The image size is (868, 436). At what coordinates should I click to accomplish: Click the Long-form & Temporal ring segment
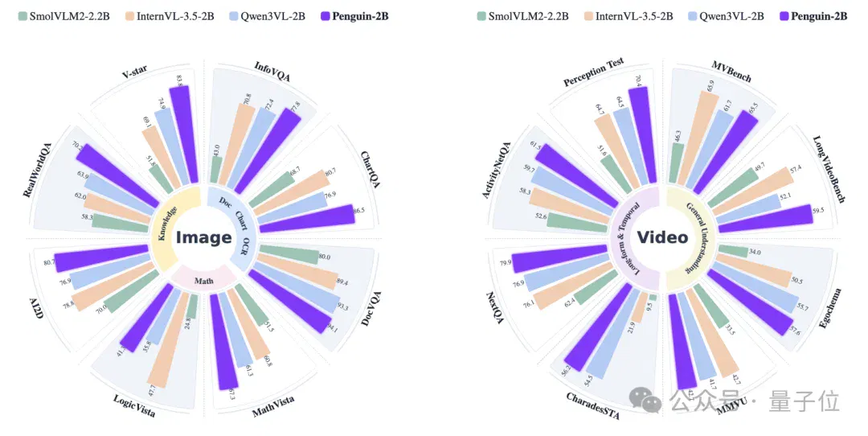point(631,237)
